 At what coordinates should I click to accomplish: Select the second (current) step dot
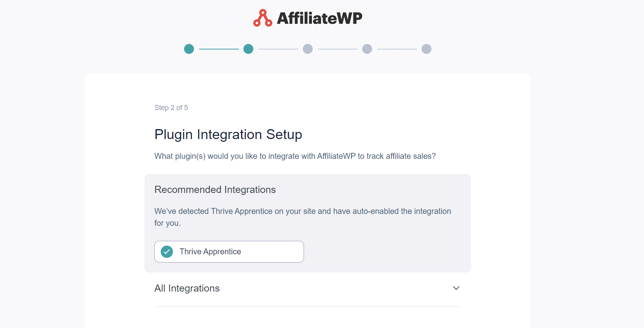(x=249, y=49)
